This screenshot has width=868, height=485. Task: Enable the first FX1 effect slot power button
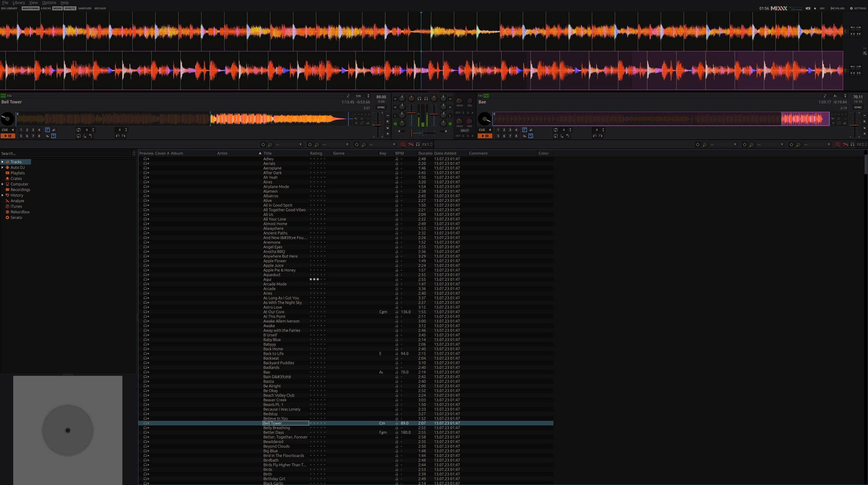pyautogui.click(x=263, y=144)
